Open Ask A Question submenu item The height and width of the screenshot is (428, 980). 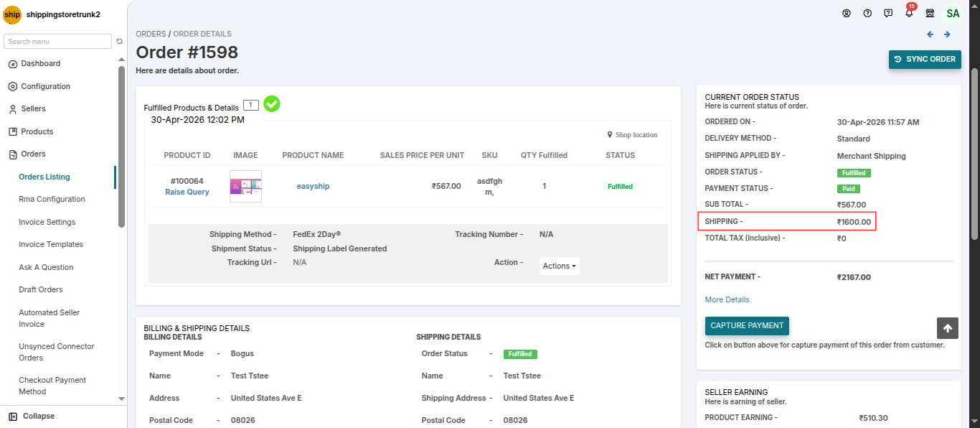[x=46, y=267]
